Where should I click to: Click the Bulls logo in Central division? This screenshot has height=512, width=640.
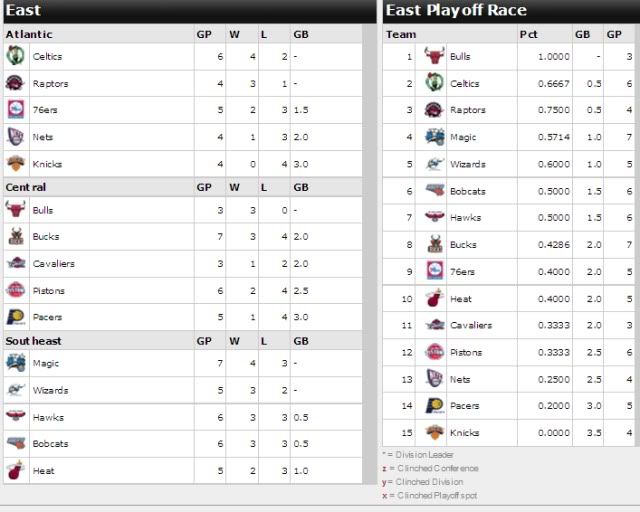coord(16,209)
